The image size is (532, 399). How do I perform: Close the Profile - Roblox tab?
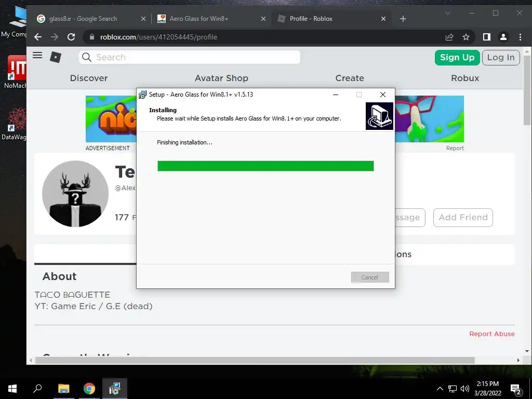[383, 19]
